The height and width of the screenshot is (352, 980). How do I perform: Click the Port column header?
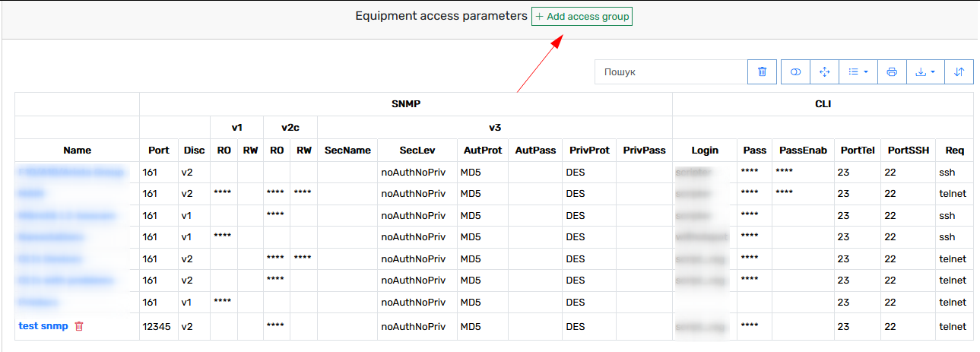click(x=158, y=151)
